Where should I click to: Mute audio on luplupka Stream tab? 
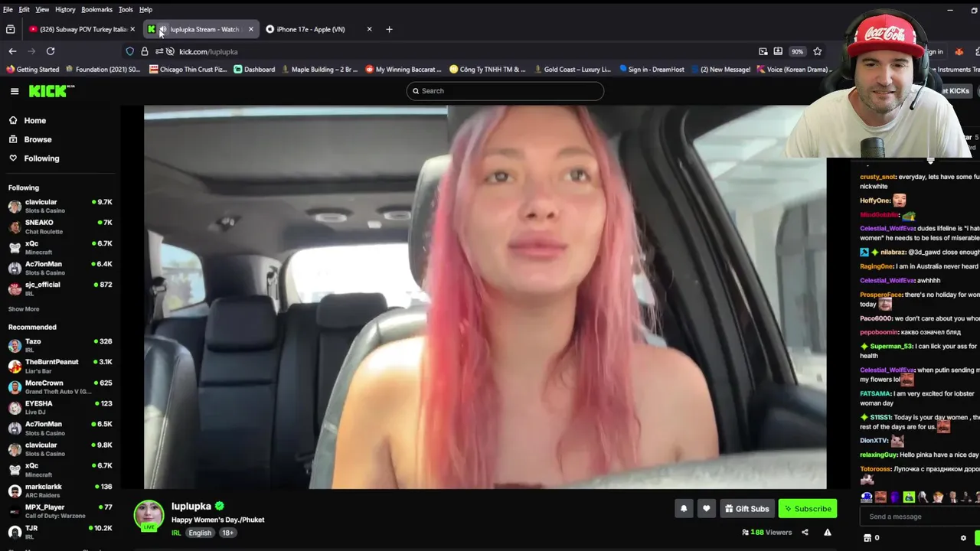point(162,29)
